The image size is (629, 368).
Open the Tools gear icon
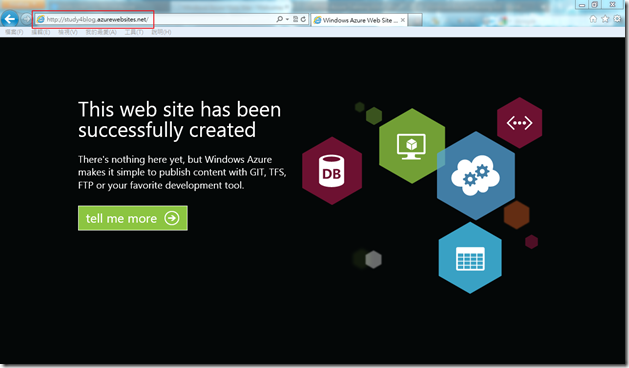(617, 19)
